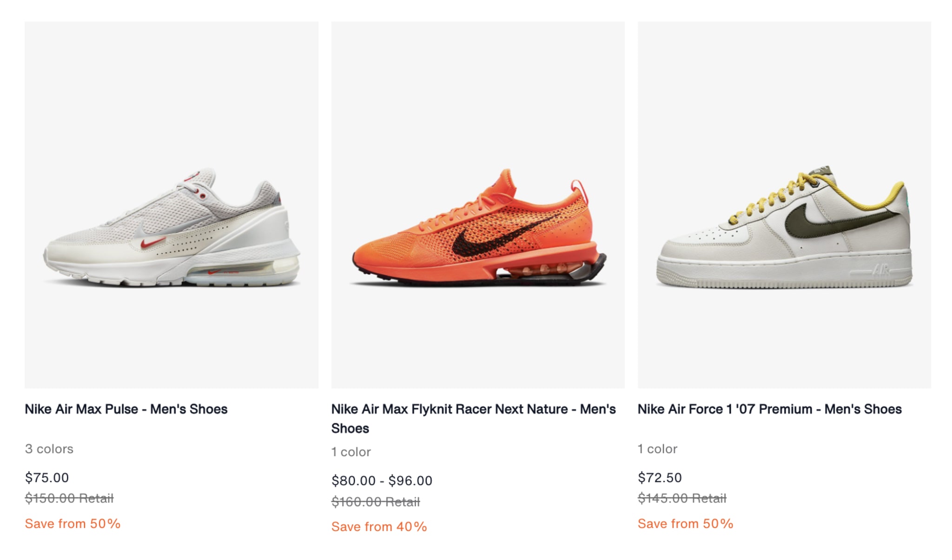Click the $75.00 price
Image resolution: width=952 pixels, height=560 pixels.
pos(47,477)
